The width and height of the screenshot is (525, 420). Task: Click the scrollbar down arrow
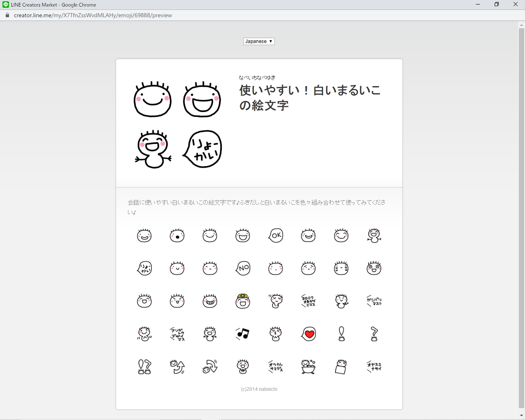tap(522, 416)
